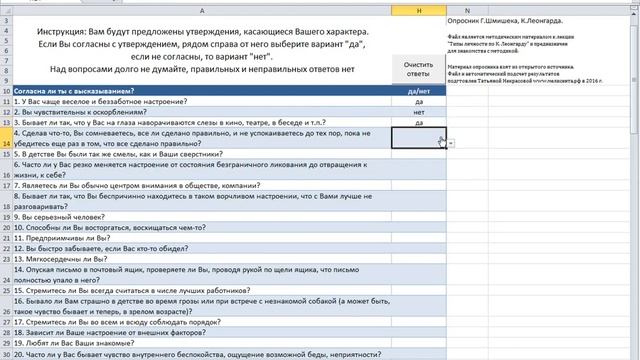Select question "10. Способны ли Вы восторгаться"

pos(202,227)
